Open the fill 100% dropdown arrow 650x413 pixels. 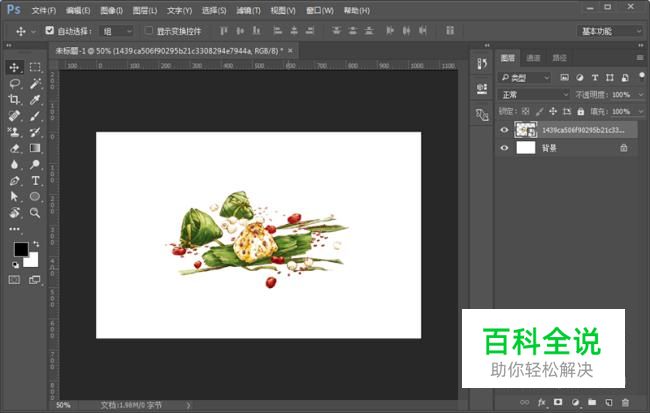pos(640,112)
